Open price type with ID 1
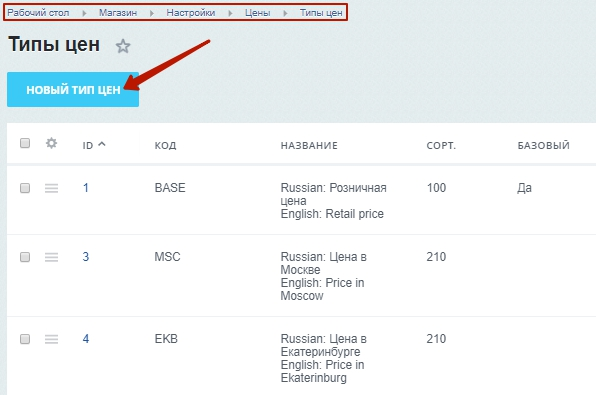This screenshot has width=596, height=395. (86, 188)
